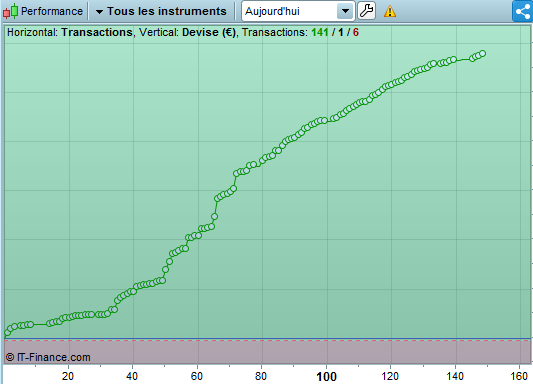Click the 'Transactions' horizontal axis label
This screenshot has height=384, width=533.
tap(97, 32)
